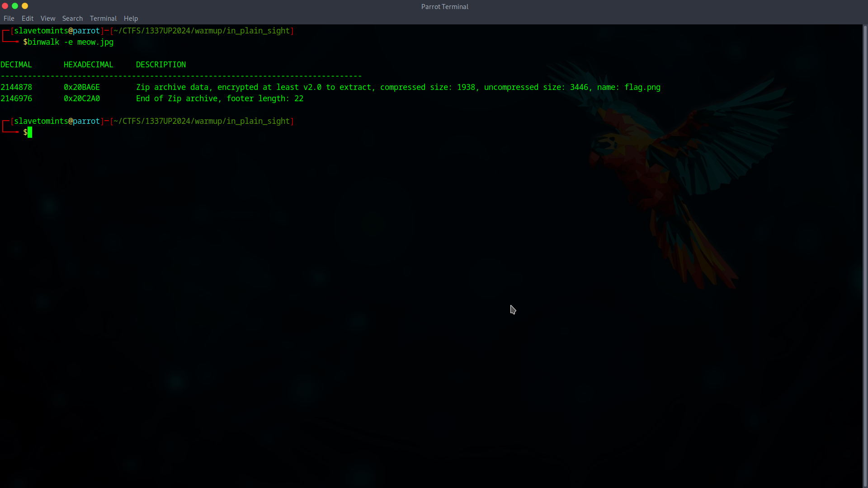
Task: Click the HEXADECIMAL column header
Action: (89, 65)
